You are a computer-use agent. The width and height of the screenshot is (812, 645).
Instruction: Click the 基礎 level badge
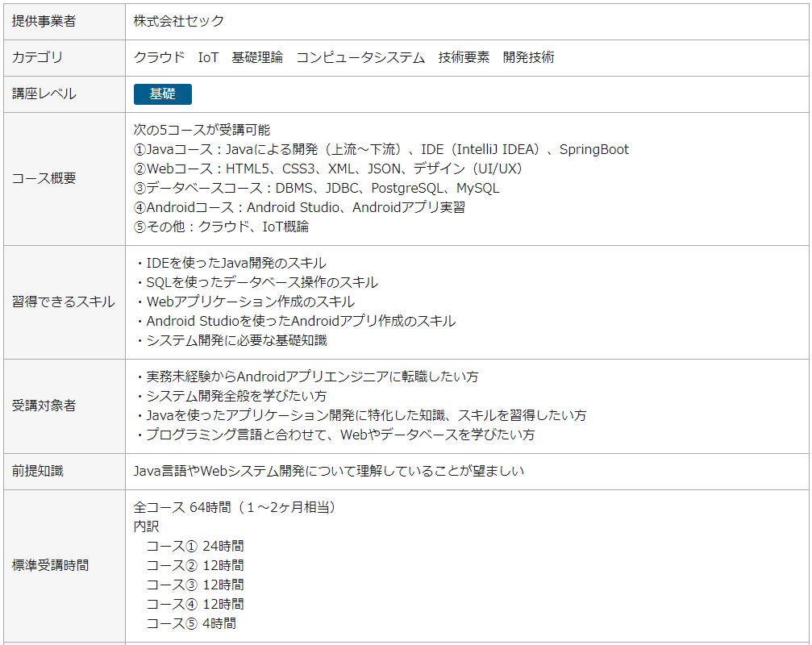[163, 94]
